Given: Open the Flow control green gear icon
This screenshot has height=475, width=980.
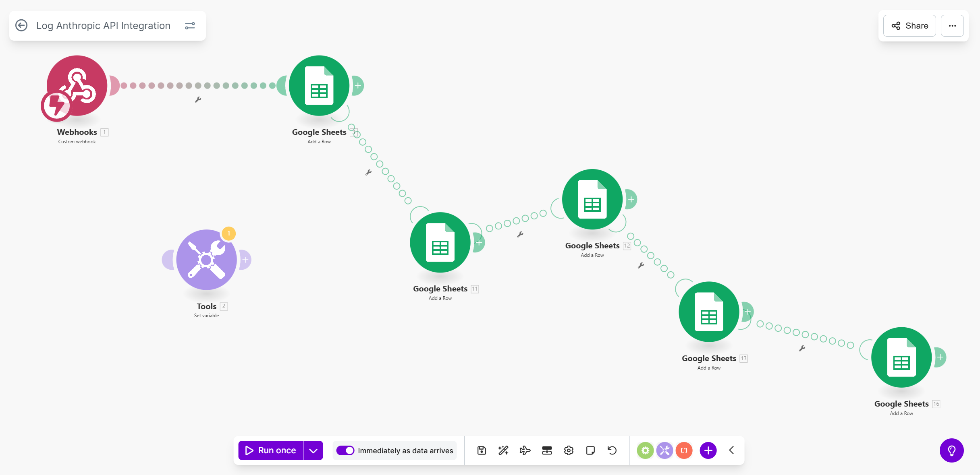Looking at the screenshot, I should coord(646,450).
